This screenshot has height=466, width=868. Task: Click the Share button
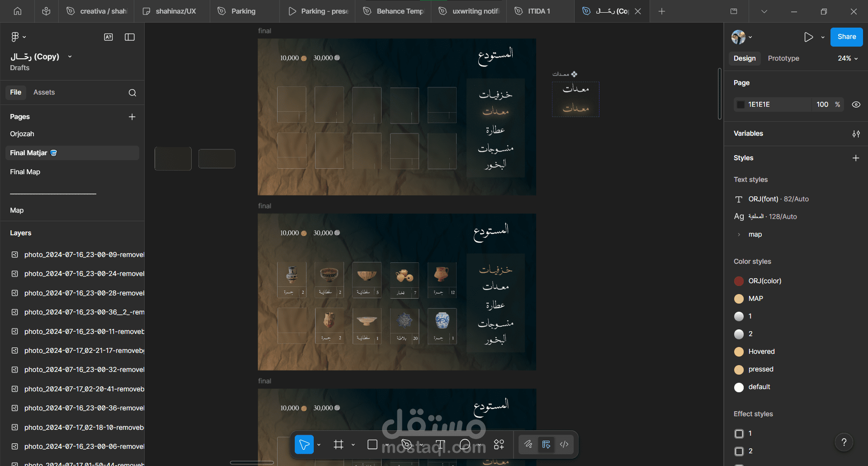point(846,37)
